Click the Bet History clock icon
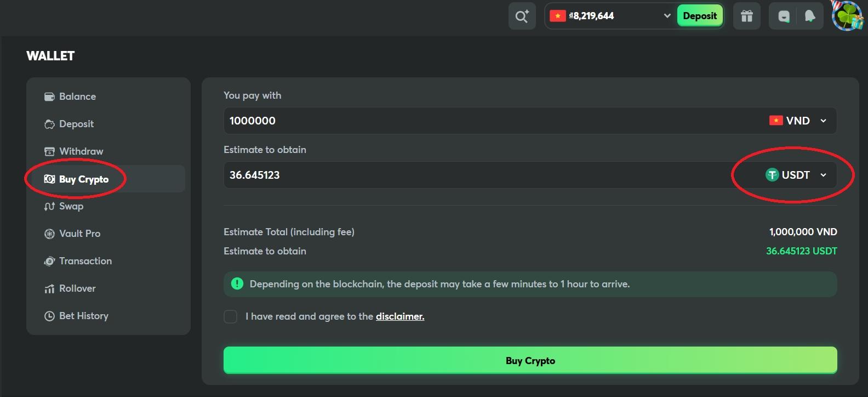 pyautogui.click(x=49, y=316)
